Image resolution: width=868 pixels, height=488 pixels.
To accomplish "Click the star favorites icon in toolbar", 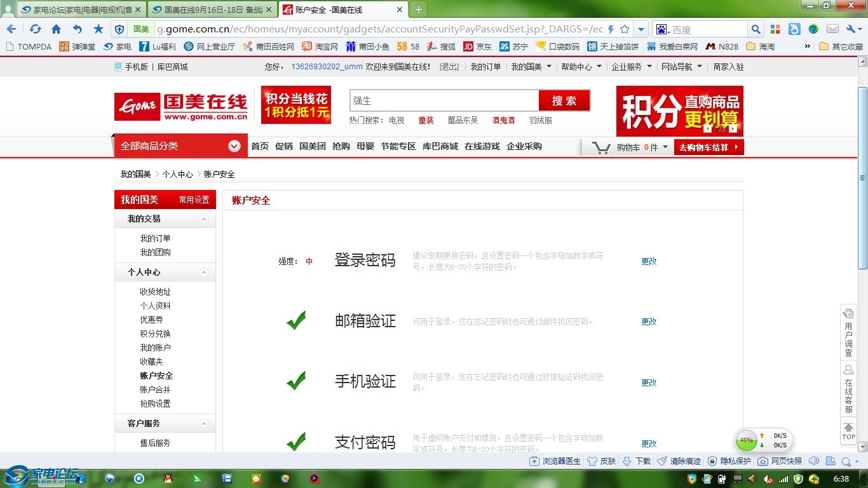I will click(98, 29).
